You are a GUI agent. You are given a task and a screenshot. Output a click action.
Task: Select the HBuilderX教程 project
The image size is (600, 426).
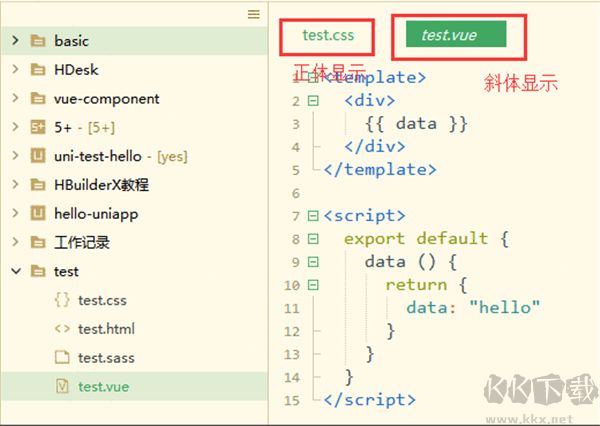[x=102, y=186]
